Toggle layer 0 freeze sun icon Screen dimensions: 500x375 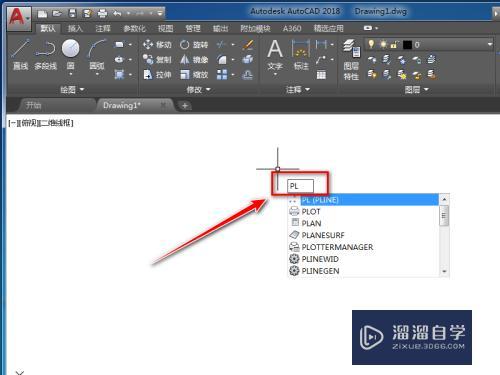tap(383, 44)
